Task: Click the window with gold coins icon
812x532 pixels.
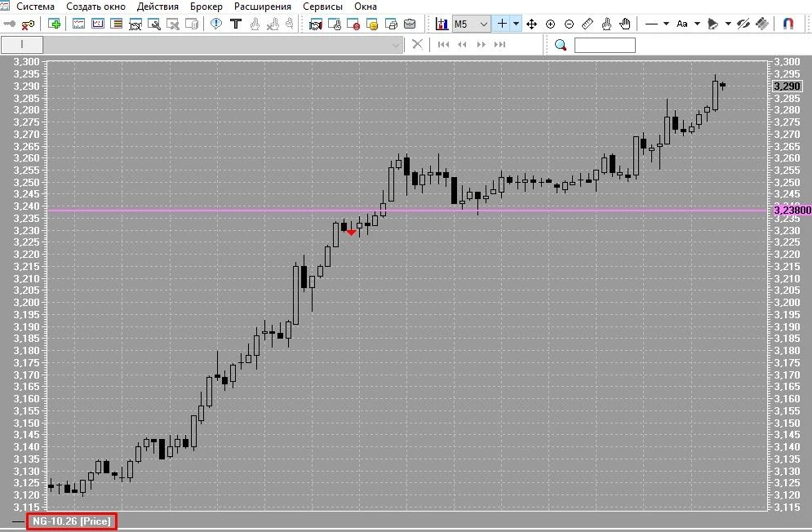Action: coord(372,24)
